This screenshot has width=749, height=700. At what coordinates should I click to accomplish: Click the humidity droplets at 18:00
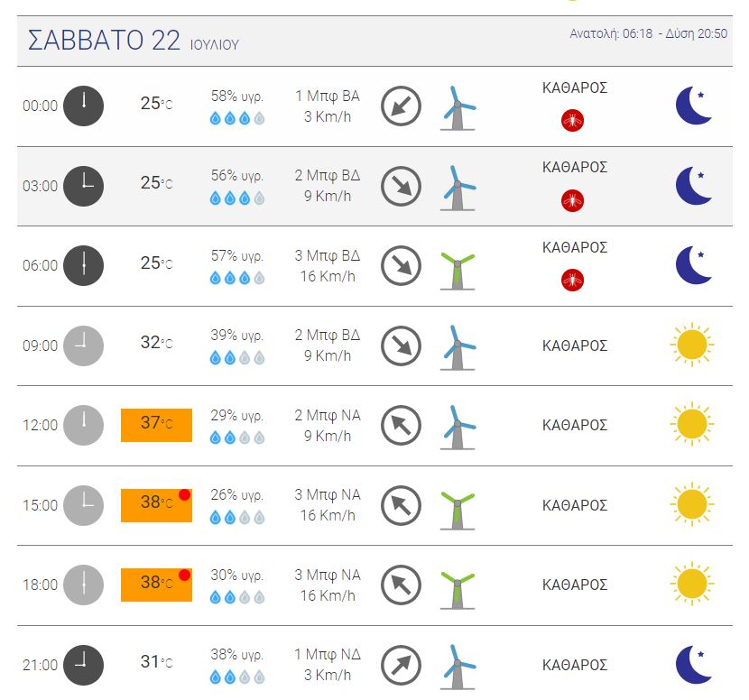tap(237, 597)
